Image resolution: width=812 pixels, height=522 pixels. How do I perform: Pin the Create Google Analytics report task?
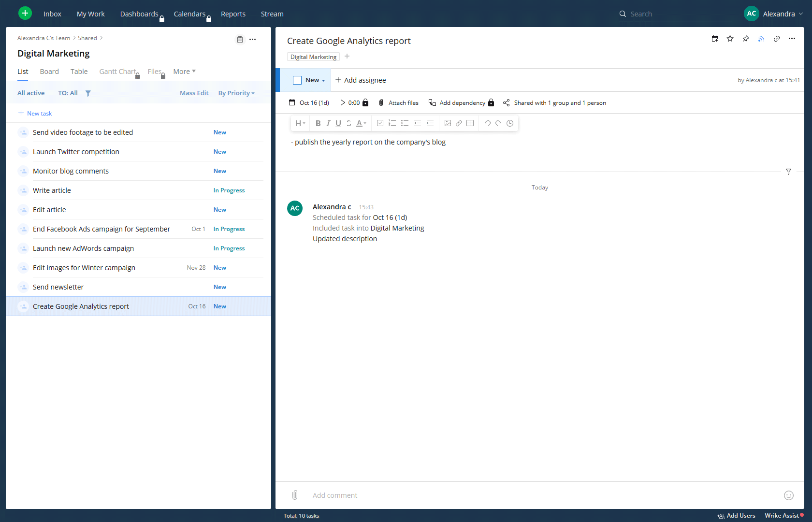point(746,39)
